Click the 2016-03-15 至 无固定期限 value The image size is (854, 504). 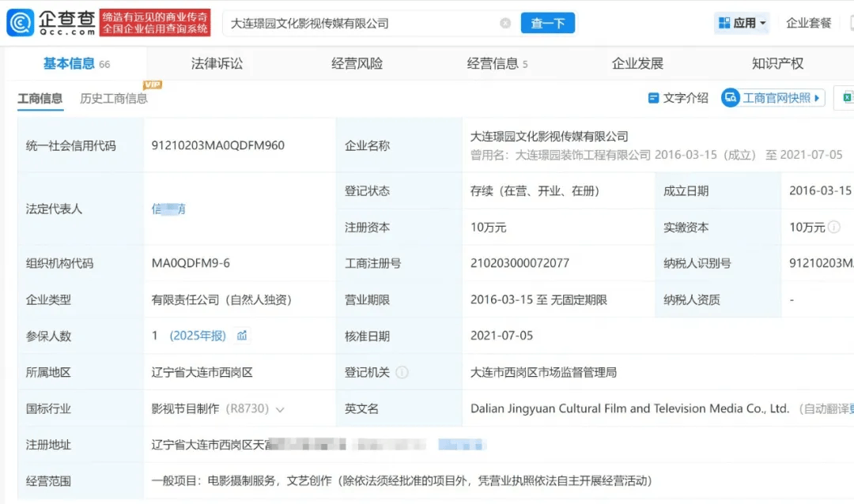[538, 300]
